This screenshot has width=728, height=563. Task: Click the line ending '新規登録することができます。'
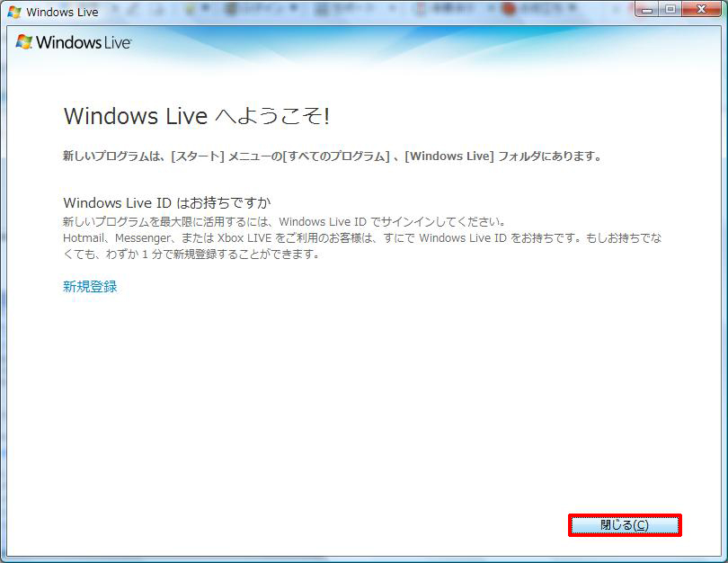[x=191, y=255]
